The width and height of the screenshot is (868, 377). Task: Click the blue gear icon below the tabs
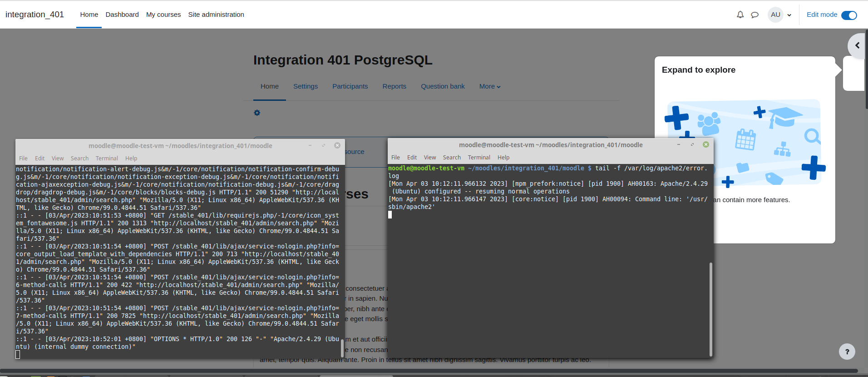point(257,113)
